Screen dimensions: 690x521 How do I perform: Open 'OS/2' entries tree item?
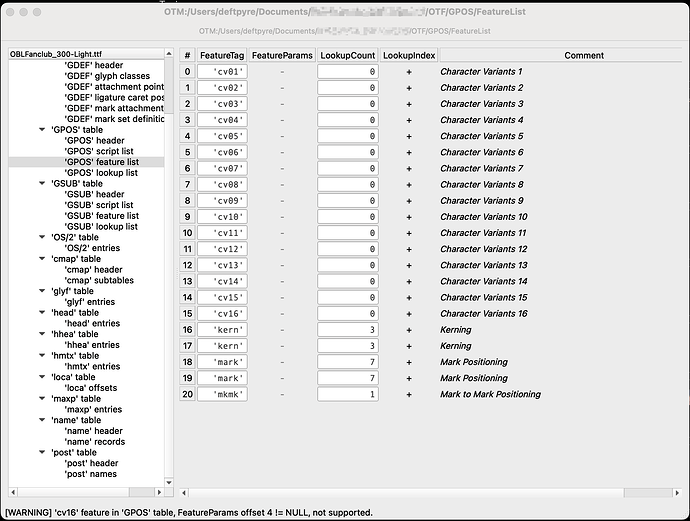92,248
